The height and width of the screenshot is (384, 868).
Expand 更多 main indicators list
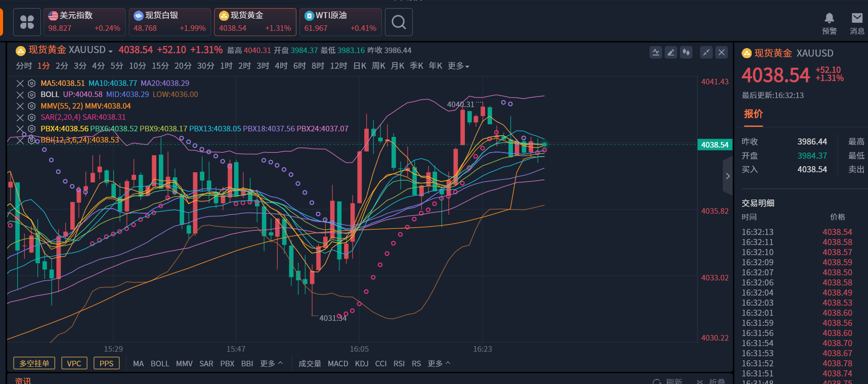tap(272, 363)
